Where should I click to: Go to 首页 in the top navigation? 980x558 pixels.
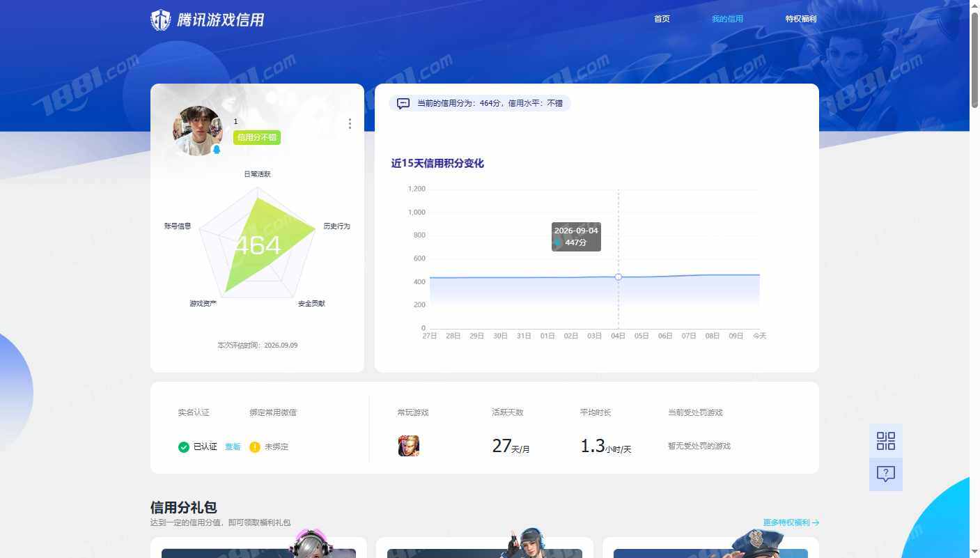click(x=662, y=19)
